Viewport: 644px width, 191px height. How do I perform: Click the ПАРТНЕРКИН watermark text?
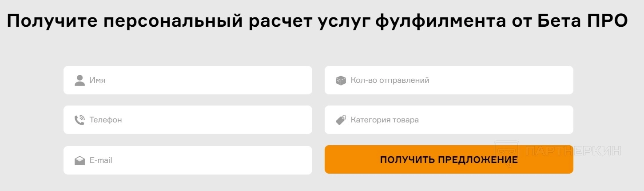(573, 150)
